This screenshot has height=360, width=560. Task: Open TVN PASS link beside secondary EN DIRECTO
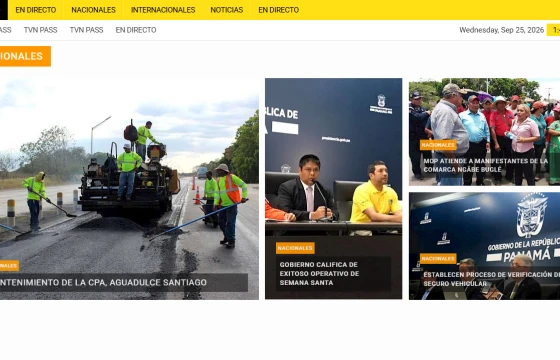coord(86,30)
